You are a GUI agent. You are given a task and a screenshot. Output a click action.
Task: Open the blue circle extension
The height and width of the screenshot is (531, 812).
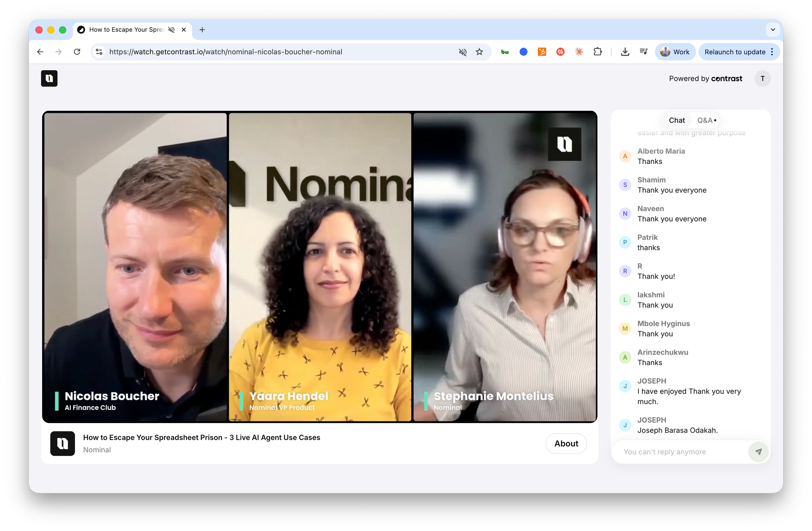click(x=523, y=52)
